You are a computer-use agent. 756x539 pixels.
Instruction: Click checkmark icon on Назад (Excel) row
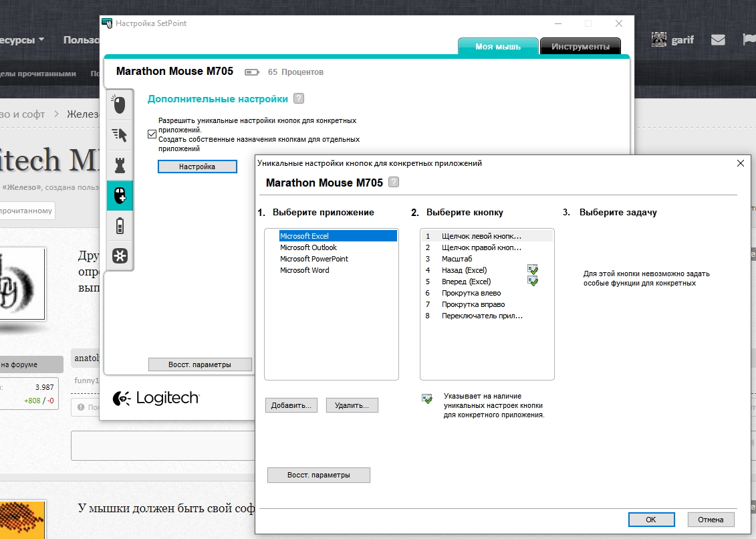pos(533,269)
